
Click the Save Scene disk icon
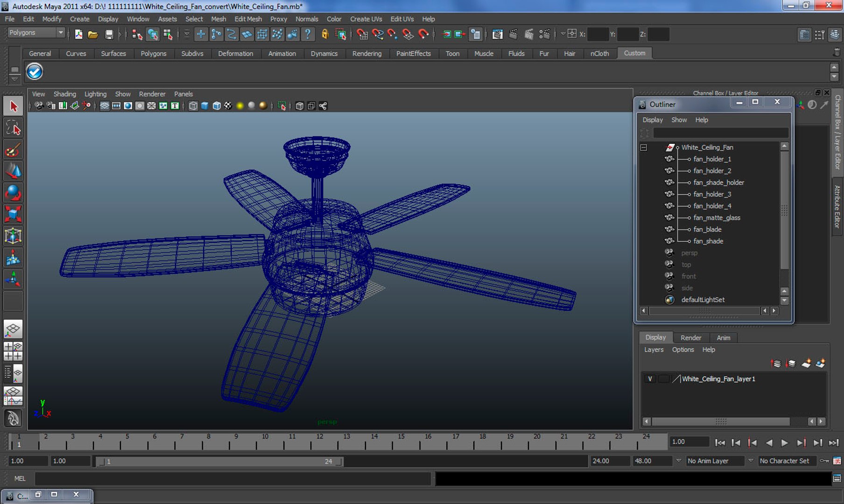coord(109,34)
